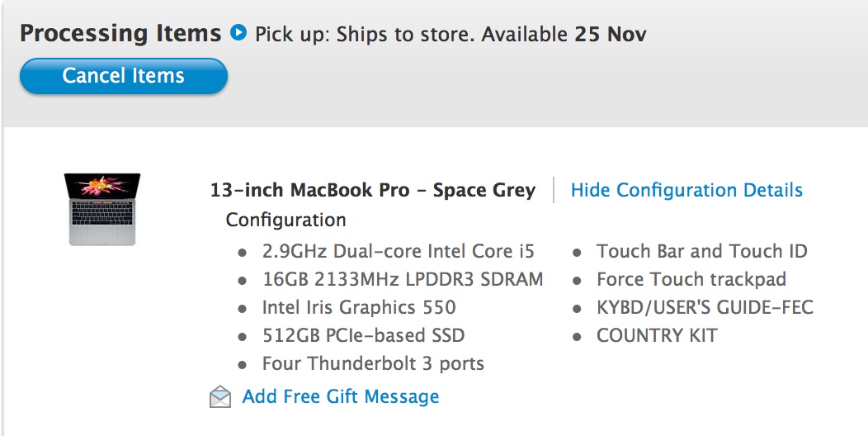Select the 16GB 2133MHz LPDDR3 SDRAM item
The image size is (868, 436).
(403, 279)
